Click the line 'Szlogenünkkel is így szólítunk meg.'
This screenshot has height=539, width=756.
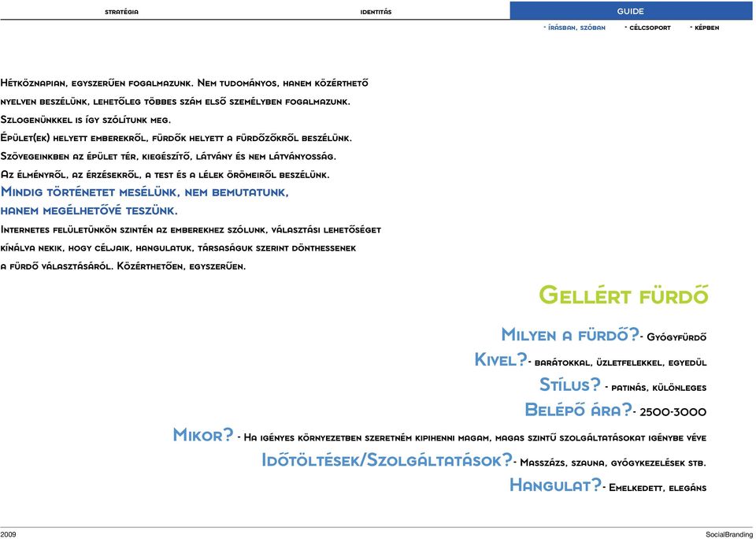coord(85,119)
